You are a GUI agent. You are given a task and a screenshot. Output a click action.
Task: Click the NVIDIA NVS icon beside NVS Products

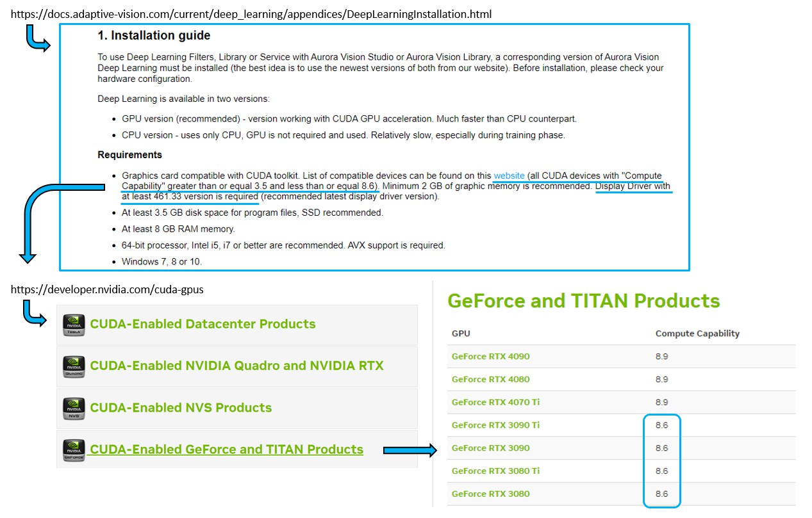tap(74, 409)
